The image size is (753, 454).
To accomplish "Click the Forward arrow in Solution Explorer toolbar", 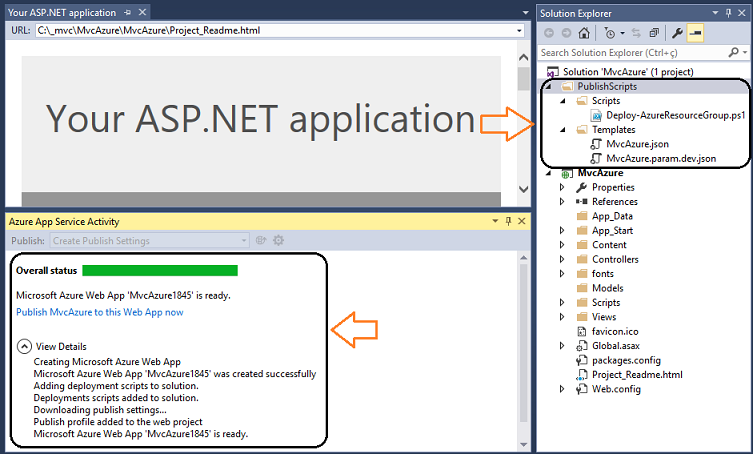I will tap(566, 33).
